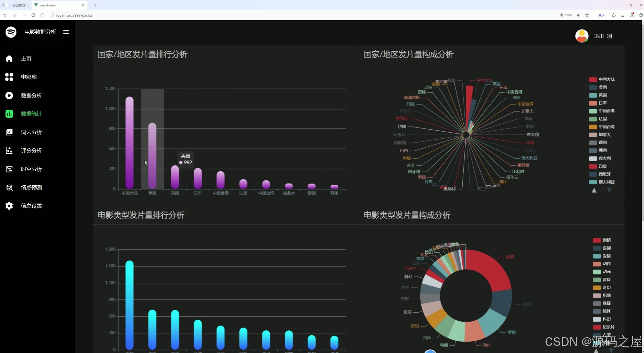
Task: Click the 信息设置 gear icon
Action: 9,206
